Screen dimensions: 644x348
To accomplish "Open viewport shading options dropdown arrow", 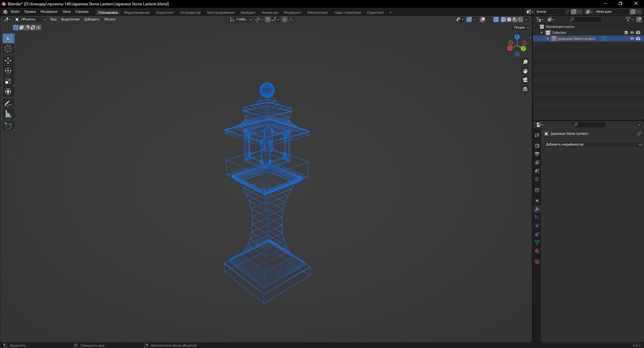I will click(x=526, y=19).
